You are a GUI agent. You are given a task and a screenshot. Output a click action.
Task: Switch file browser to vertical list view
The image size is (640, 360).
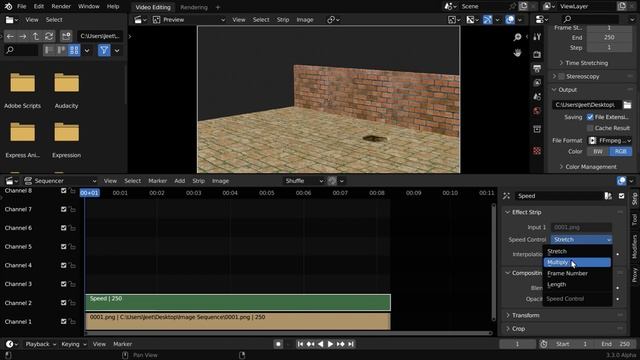click(49, 50)
